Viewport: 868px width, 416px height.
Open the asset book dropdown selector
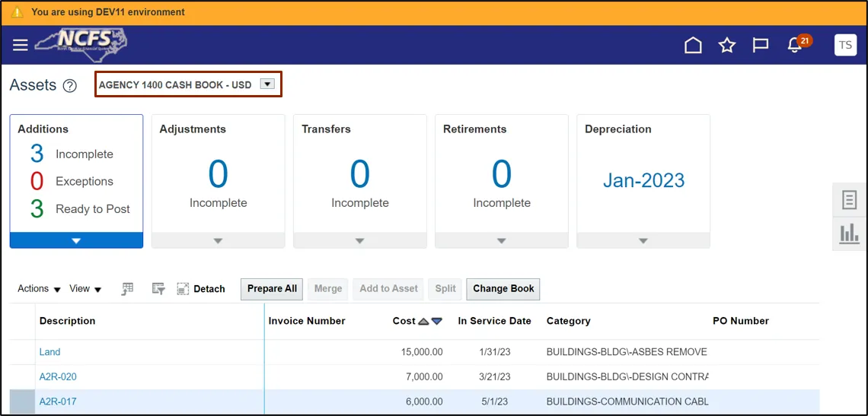267,84
